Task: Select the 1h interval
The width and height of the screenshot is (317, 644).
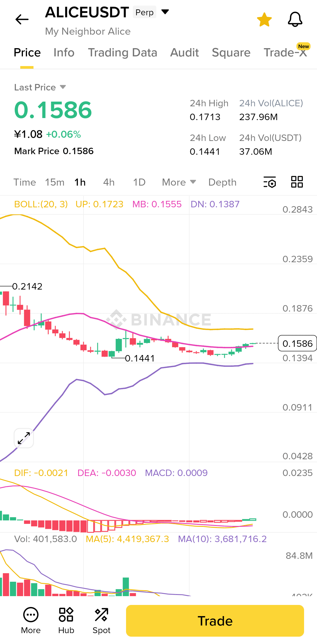Action: [80, 182]
